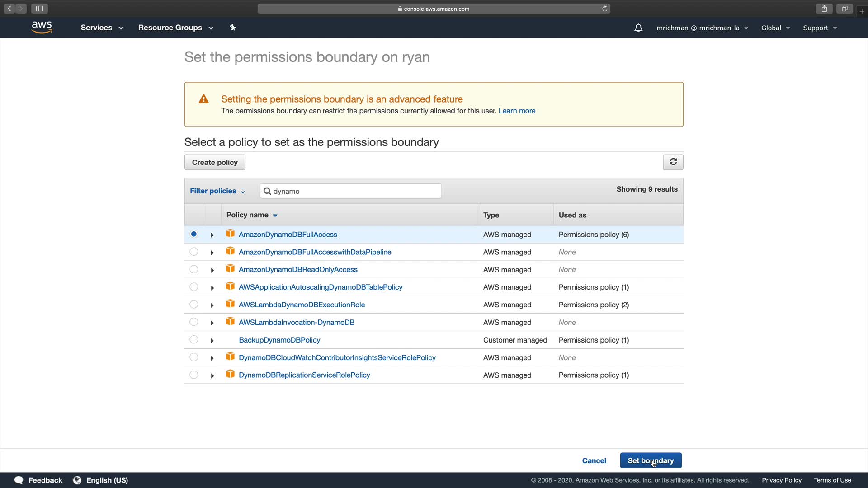
Task: Toggle the browser sidebar icon
Action: pos(39,9)
